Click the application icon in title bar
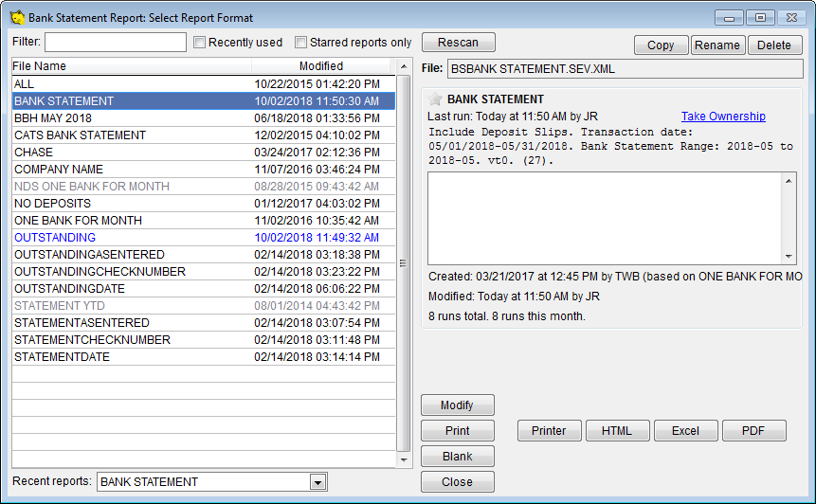 (17, 18)
